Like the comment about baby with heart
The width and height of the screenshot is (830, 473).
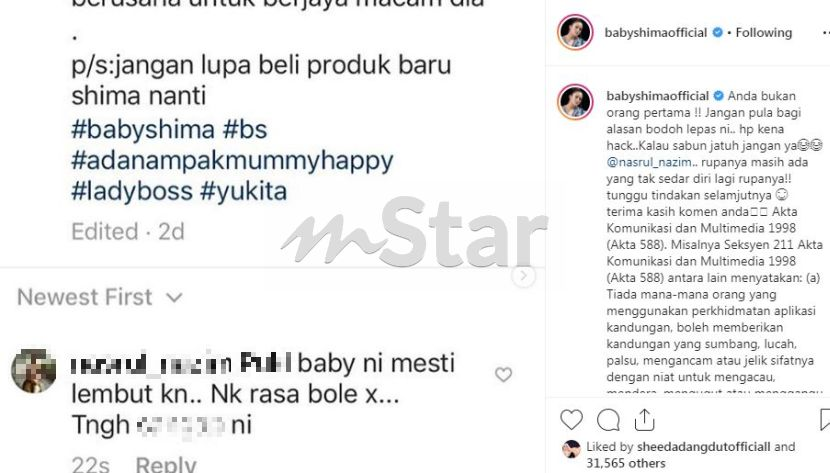[503, 374]
